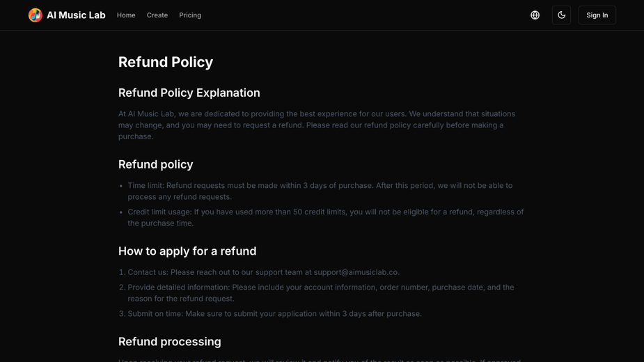Click the main Refund Policy title
Image resolution: width=644 pixels, height=362 pixels.
point(166,62)
